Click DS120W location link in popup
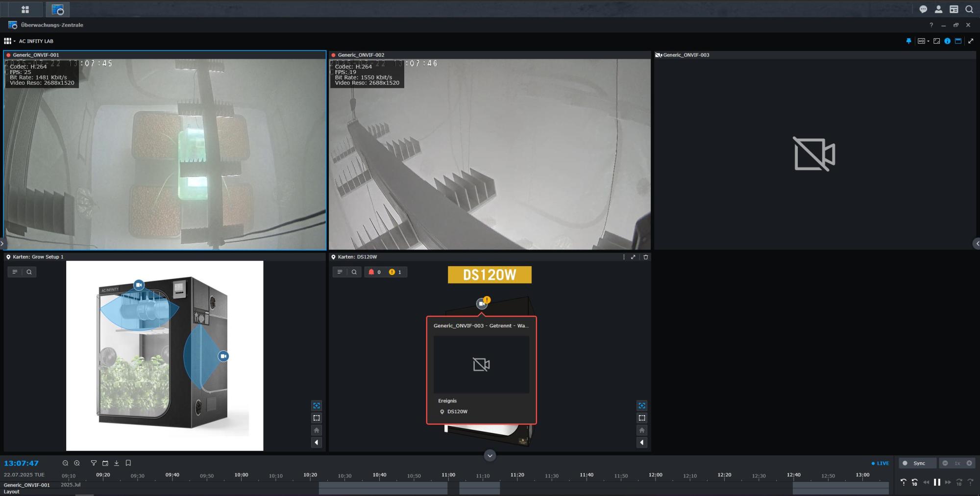Image resolution: width=980 pixels, height=496 pixels. [x=454, y=412]
